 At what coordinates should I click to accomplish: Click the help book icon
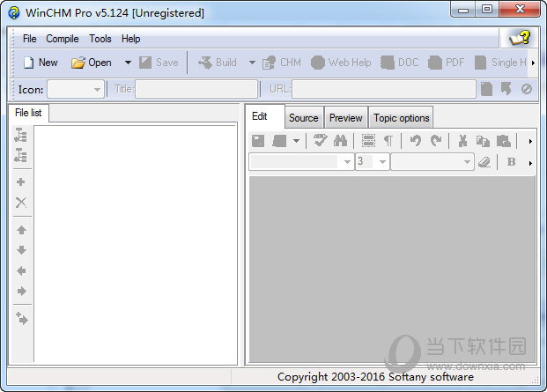[520, 38]
